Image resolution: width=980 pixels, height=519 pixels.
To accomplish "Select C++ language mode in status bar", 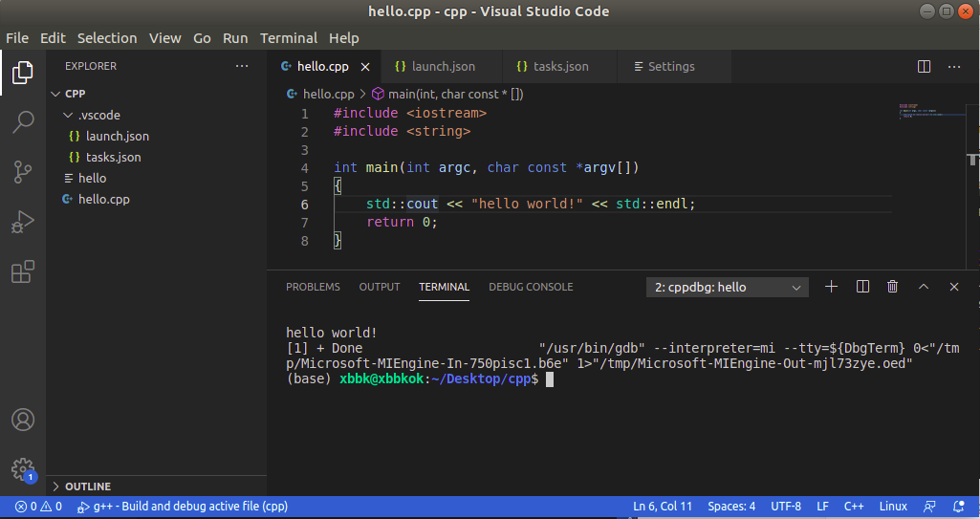I will pos(854,507).
